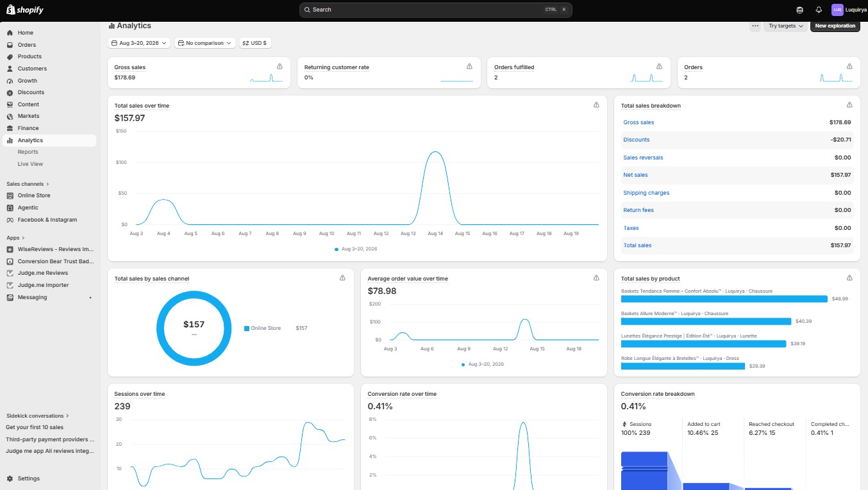Open the Net sales link in breakdown
The image size is (868, 490).
tap(635, 175)
